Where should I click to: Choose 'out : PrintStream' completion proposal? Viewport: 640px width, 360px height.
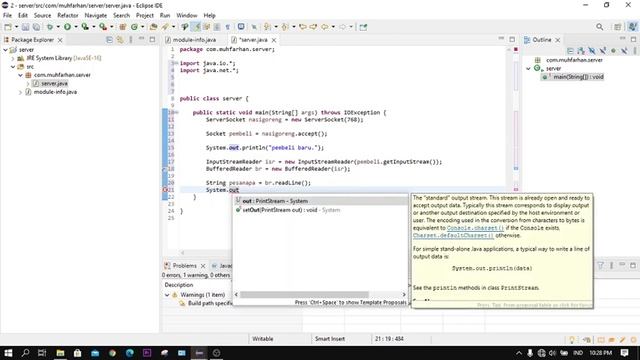[x=320, y=201]
